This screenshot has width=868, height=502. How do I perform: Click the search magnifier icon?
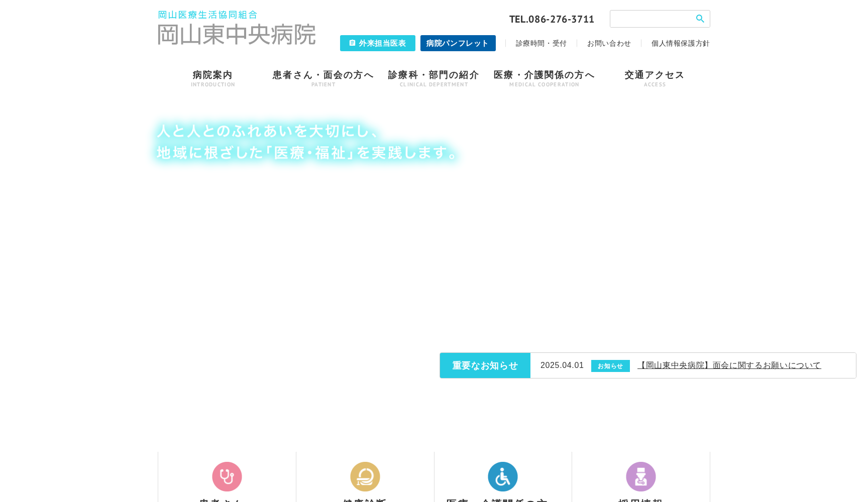(x=700, y=19)
